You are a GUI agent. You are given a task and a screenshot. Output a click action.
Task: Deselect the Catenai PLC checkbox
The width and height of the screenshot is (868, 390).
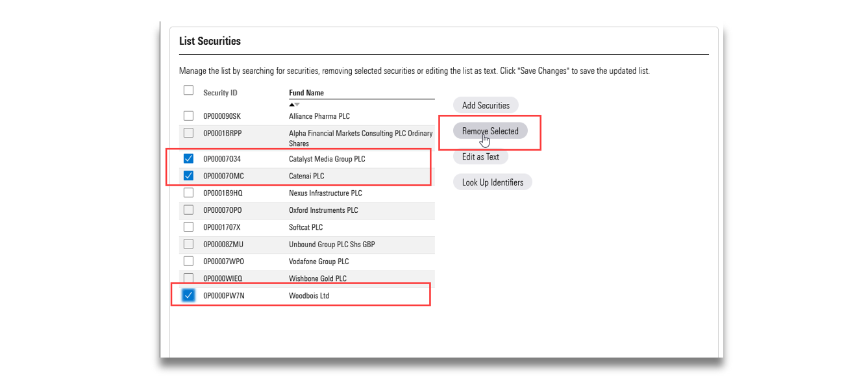(x=188, y=175)
